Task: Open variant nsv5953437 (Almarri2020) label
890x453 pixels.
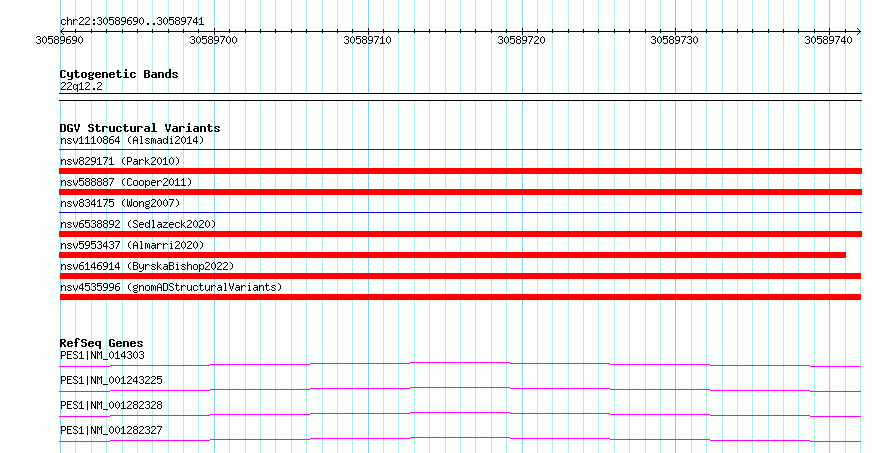Action: click(132, 245)
